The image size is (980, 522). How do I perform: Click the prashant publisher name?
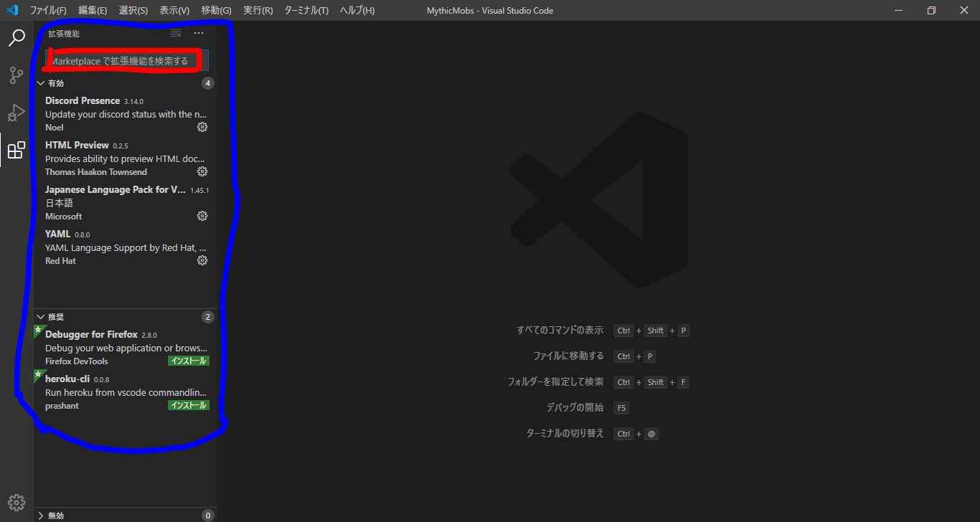[62, 406]
